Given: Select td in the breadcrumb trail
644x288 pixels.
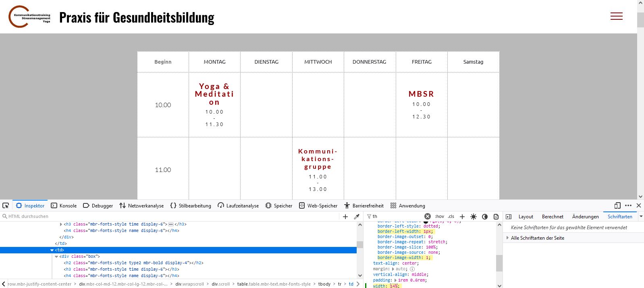Looking at the screenshot, I should click(x=351, y=284).
